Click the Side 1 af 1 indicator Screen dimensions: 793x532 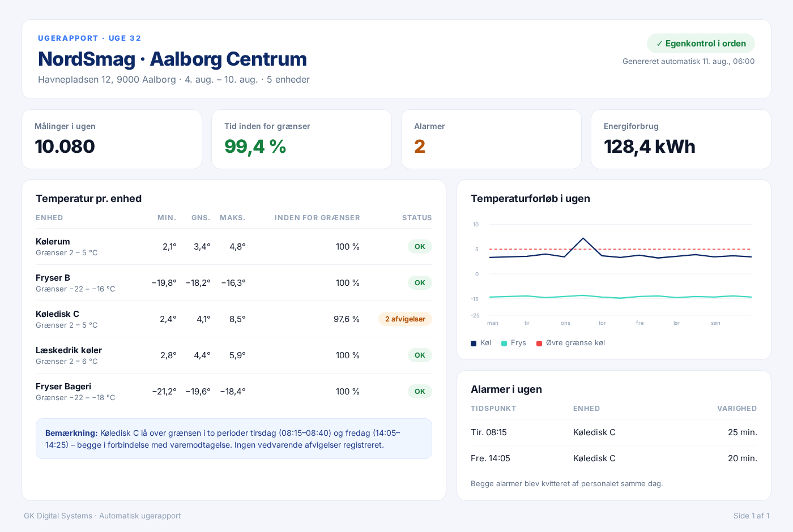(752, 516)
